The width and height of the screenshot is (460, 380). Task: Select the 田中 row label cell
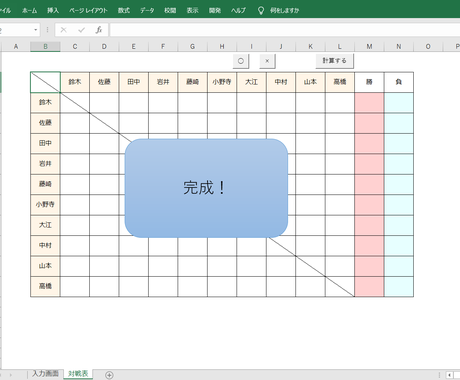coord(45,143)
